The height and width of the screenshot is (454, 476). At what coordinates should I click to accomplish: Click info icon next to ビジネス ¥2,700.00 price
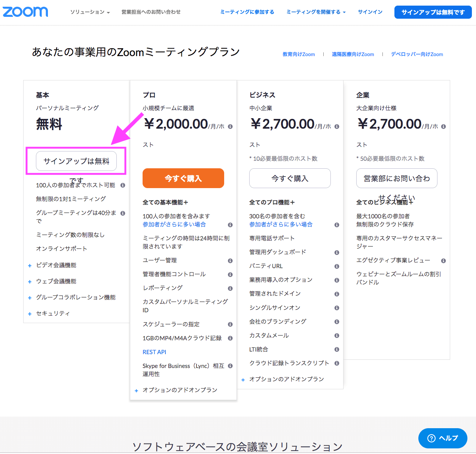coord(337,126)
